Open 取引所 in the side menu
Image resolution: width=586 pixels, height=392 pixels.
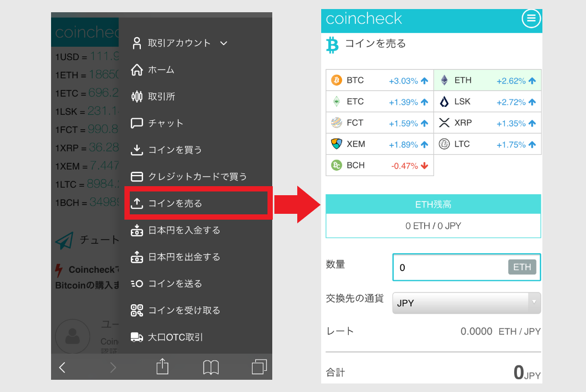point(162,97)
